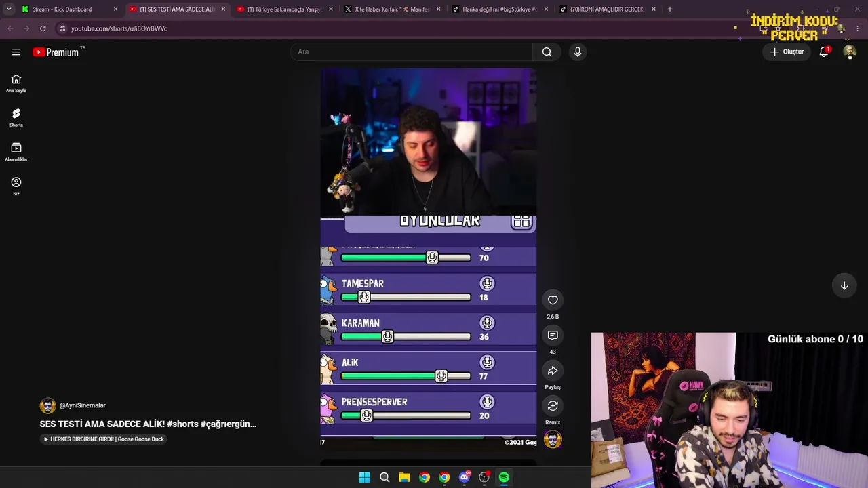Open the Windows Start menu
This screenshot has height=488, width=868.
pos(364,477)
